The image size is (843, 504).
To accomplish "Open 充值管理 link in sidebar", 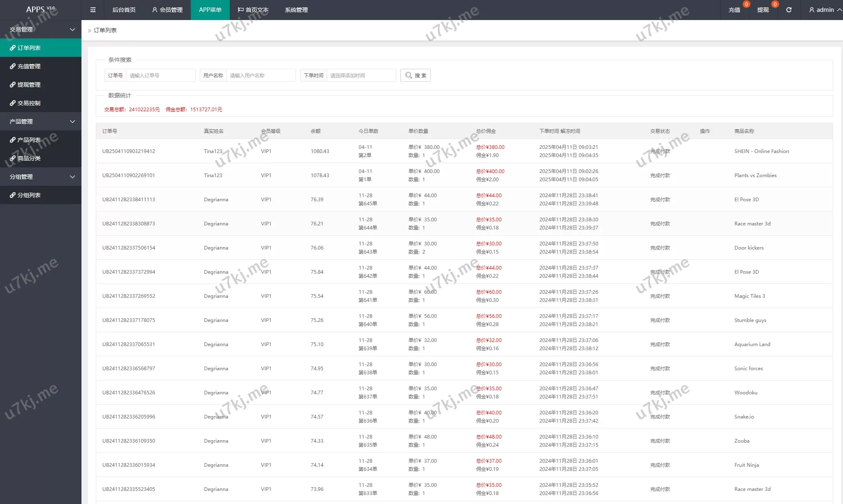I will pyautogui.click(x=29, y=66).
